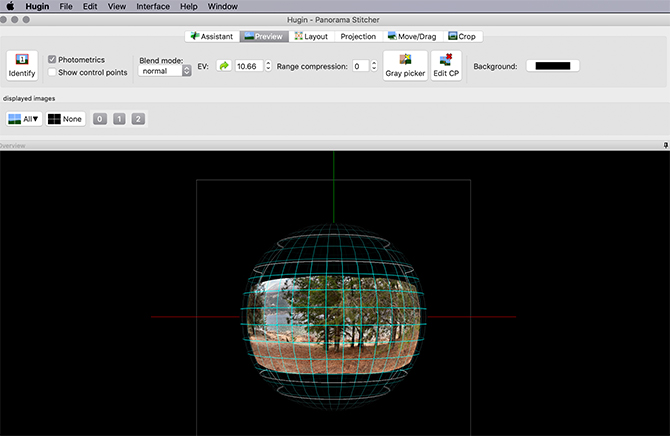670x436 pixels.
Task: Open the Edit CP tool
Action: pyautogui.click(x=445, y=67)
